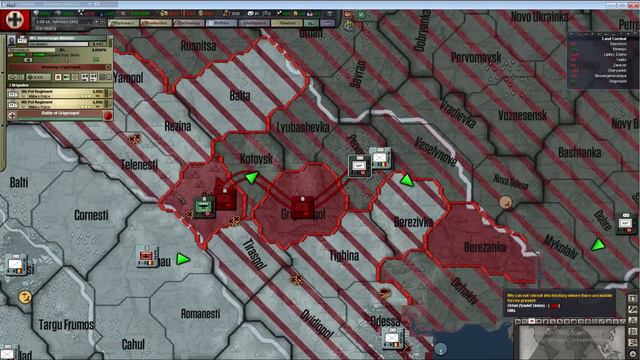The image size is (640, 360).
Task: Select the second Pol Regiment brigade row
Action: pyautogui.click(x=60, y=104)
